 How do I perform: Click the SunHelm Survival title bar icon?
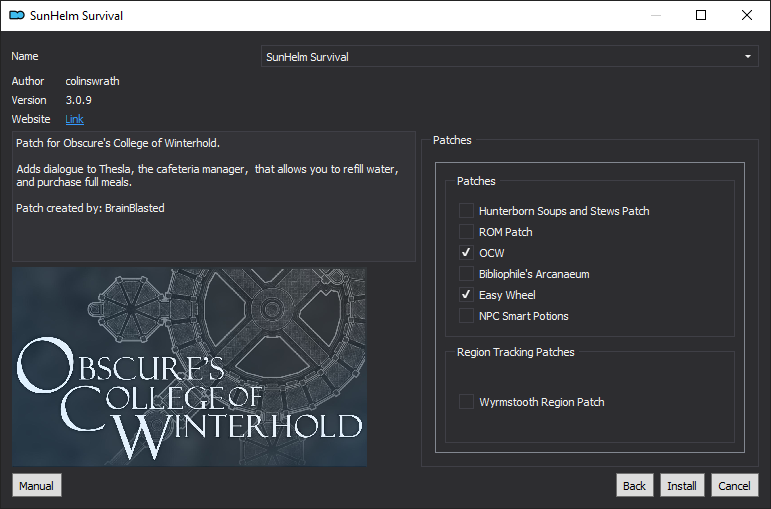(17, 15)
